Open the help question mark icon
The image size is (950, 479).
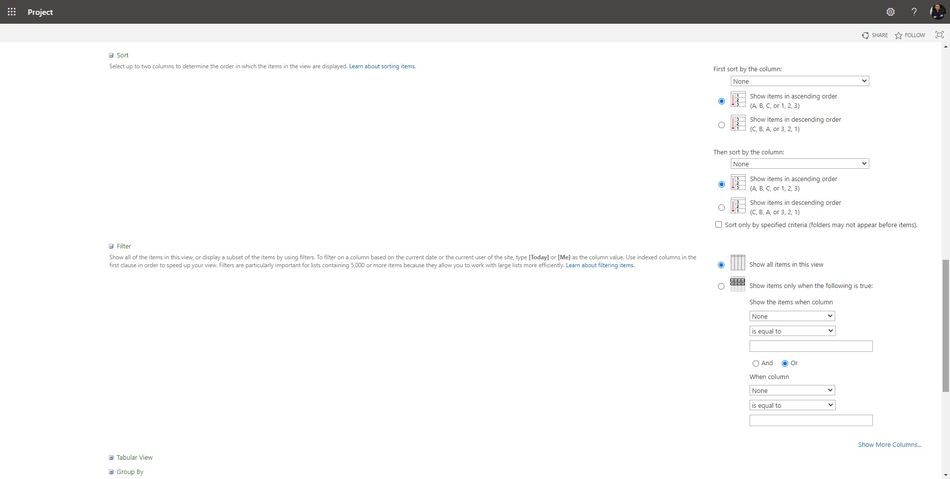(914, 12)
